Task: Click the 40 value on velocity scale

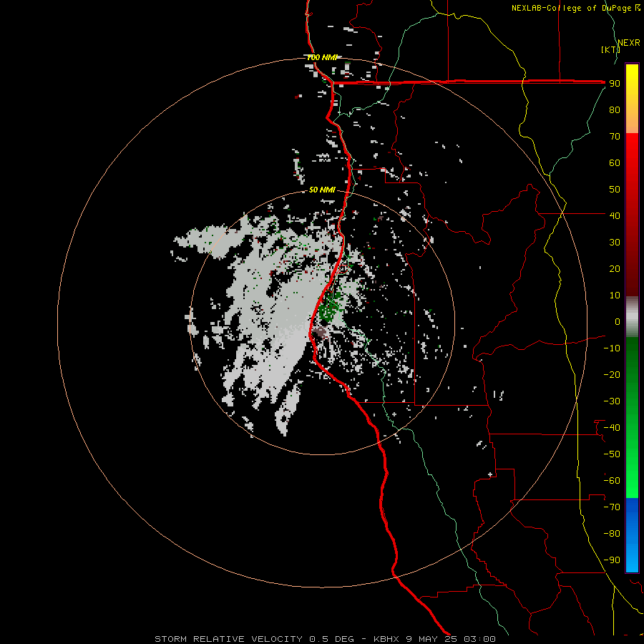Action: point(615,215)
